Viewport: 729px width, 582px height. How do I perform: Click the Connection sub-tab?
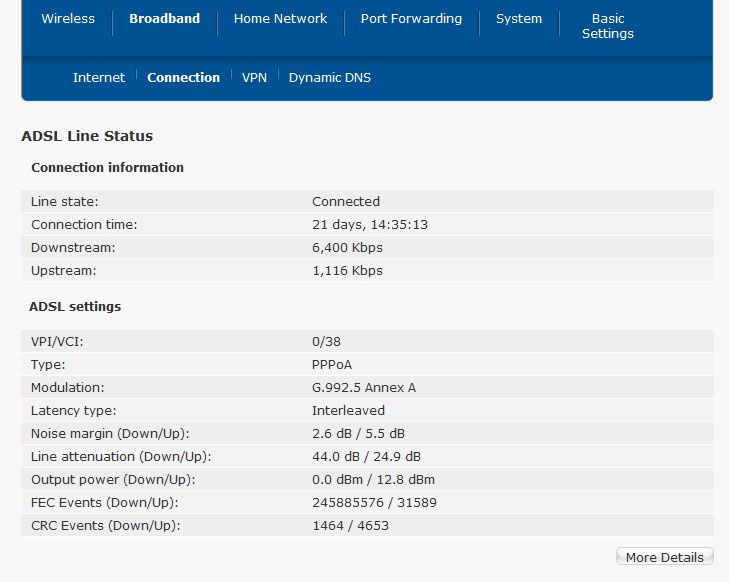pos(184,77)
